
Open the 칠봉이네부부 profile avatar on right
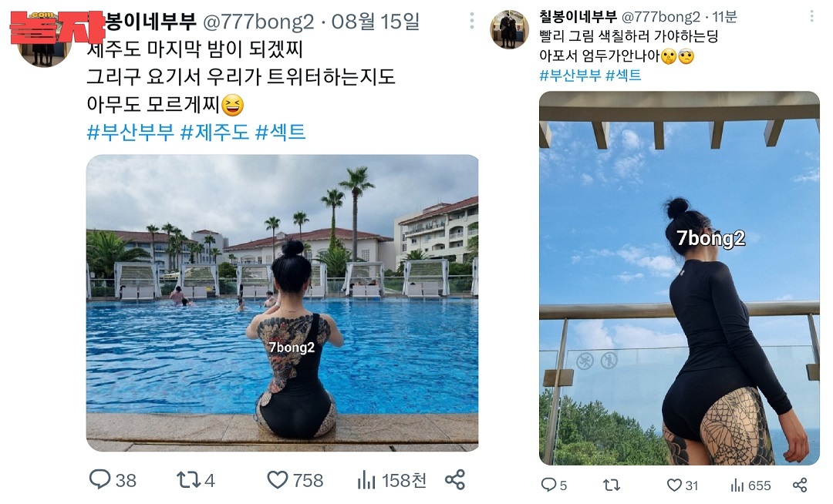click(x=509, y=29)
